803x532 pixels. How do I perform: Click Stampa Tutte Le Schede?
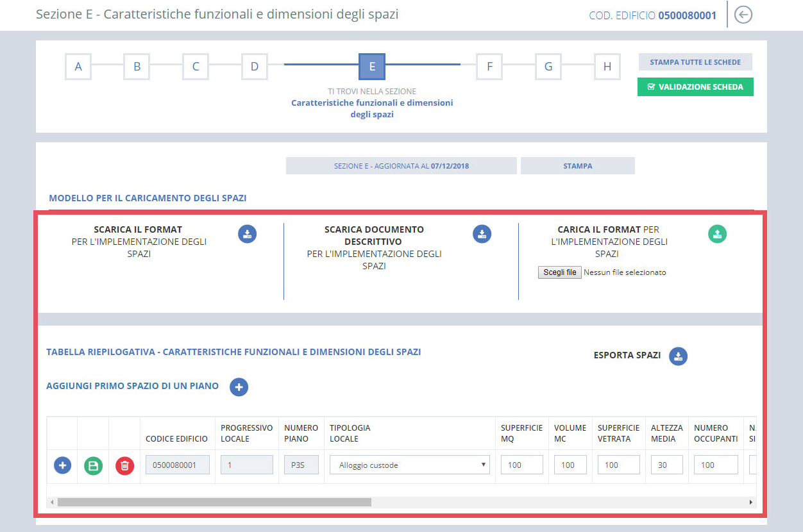point(695,62)
